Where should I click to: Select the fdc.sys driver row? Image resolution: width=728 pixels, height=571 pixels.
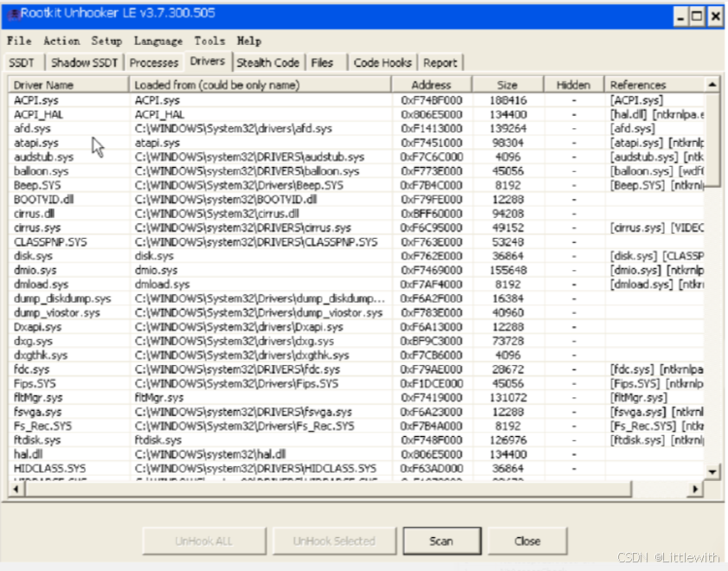point(356,369)
